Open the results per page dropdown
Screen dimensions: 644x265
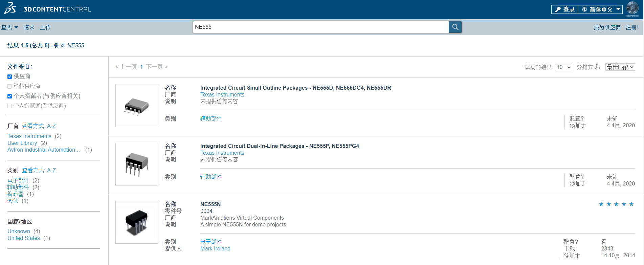[563, 67]
